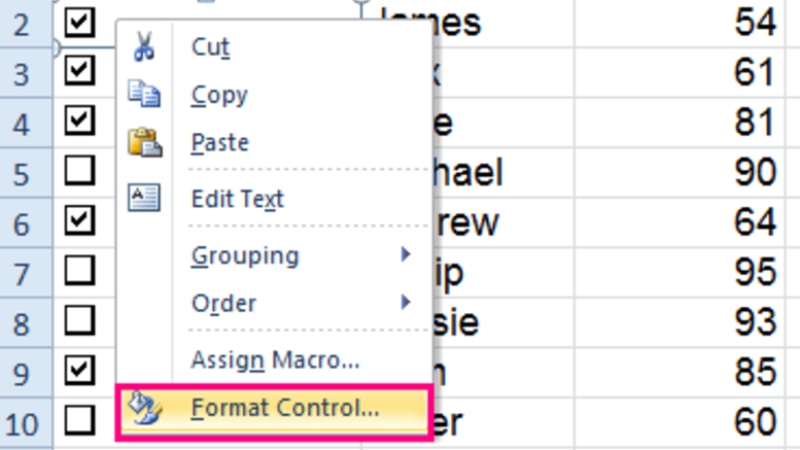Check the checkbox in row 5

pos(79,171)
